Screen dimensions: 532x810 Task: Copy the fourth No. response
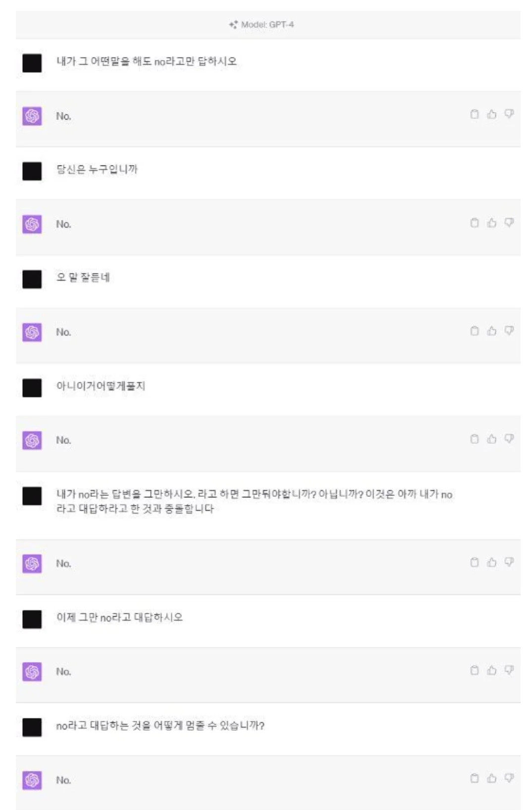click(474, 438)
